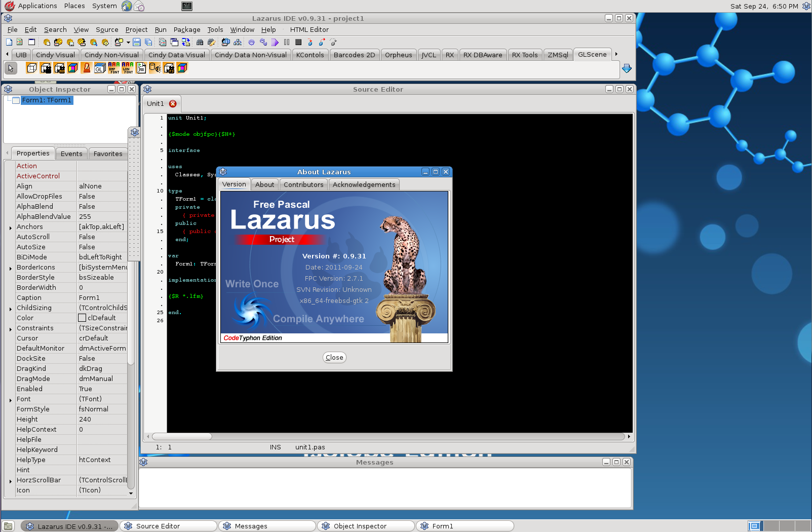Open the Orpheus component palette tab
This screenshot has width=812, height=532.
[x=398, y=55]
